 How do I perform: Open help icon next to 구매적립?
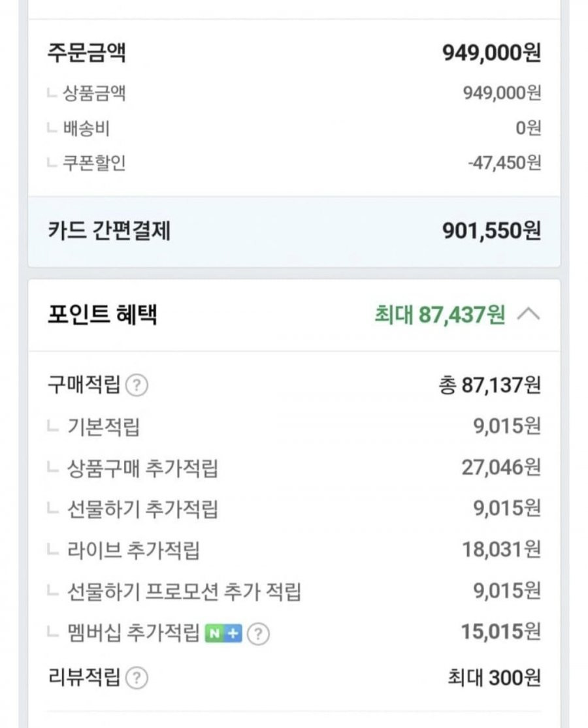137,385
